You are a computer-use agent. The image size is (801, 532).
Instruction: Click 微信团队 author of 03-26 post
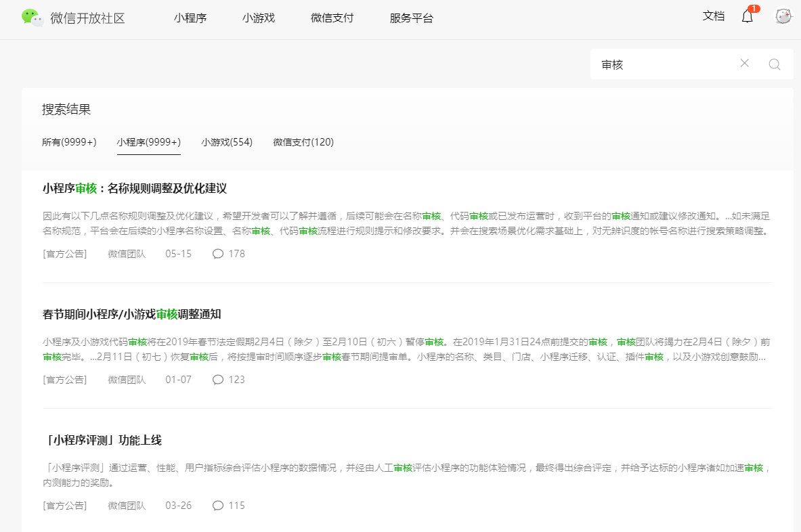[127, 506]
